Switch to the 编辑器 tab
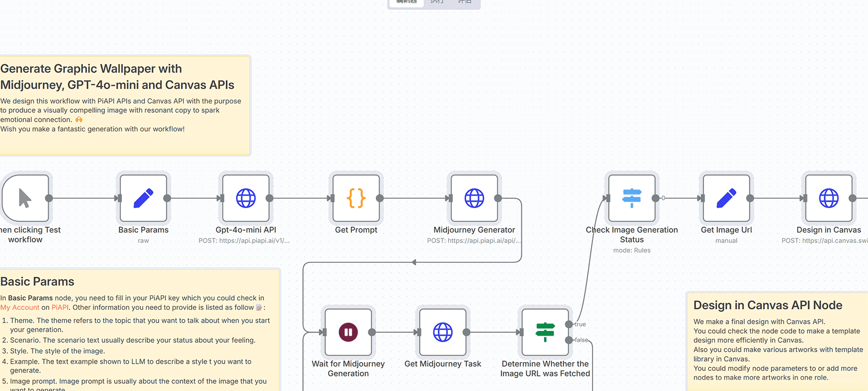 [407, 2]
